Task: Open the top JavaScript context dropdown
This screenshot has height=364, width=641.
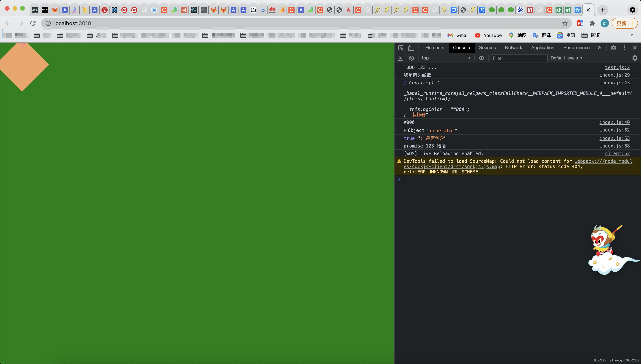Action: (446, 58)
